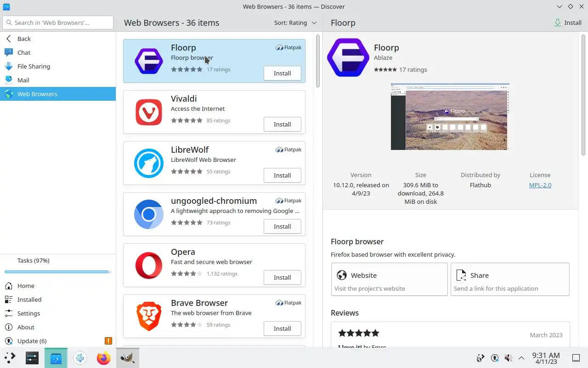Image resolution: width=588 pixels, height=368 pixels.
Task: Expand the hidden system tray icons arrow
Action: (x=521, y=358)
